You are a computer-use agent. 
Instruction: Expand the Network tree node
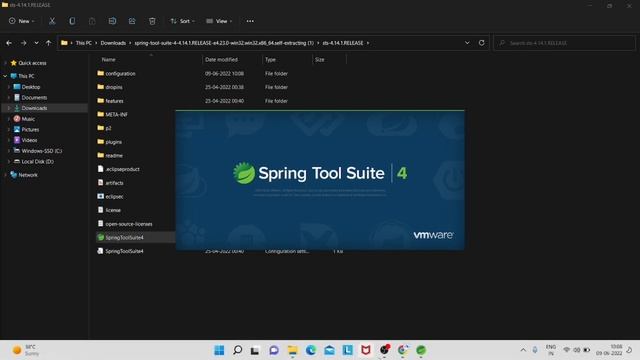(5, 175)
